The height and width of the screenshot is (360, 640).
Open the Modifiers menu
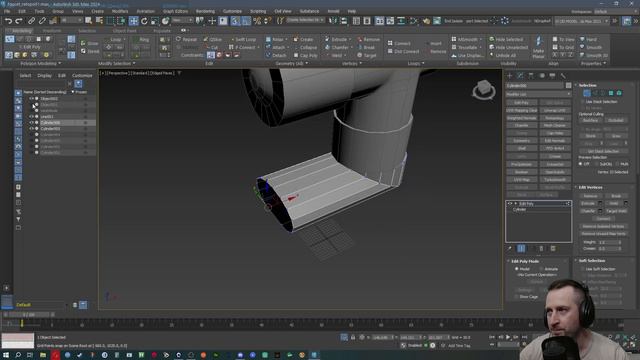tap(120, 11)
